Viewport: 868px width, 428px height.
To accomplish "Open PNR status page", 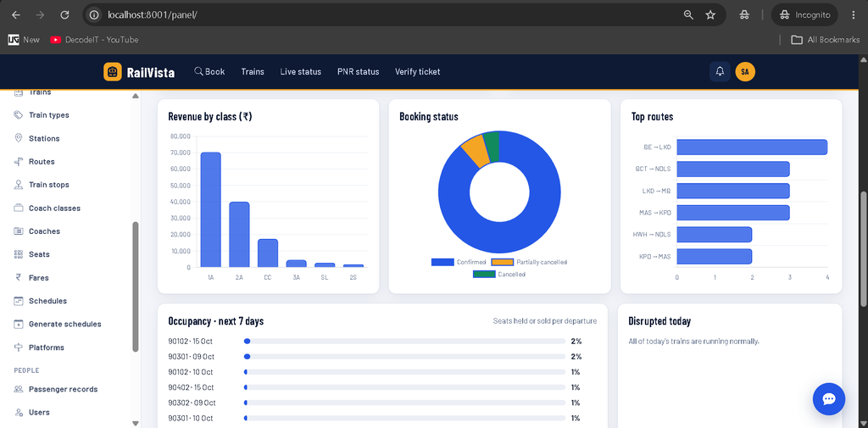I will click(x=359, y=71).
